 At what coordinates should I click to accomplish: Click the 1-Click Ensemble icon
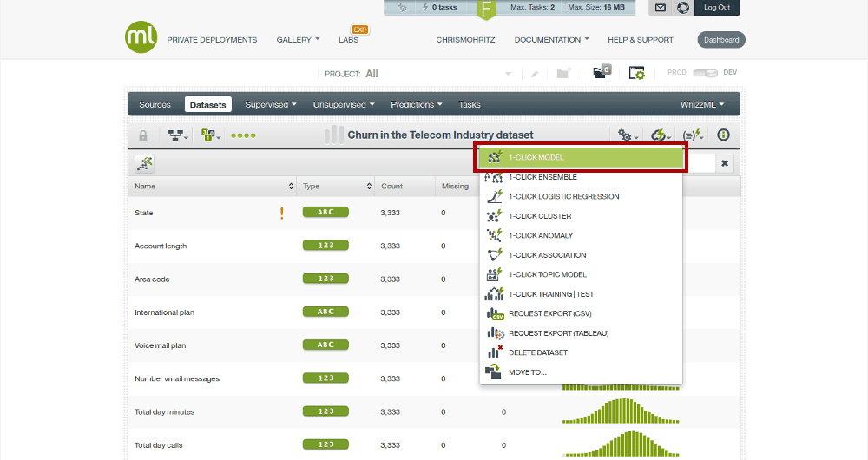(493, 177)
